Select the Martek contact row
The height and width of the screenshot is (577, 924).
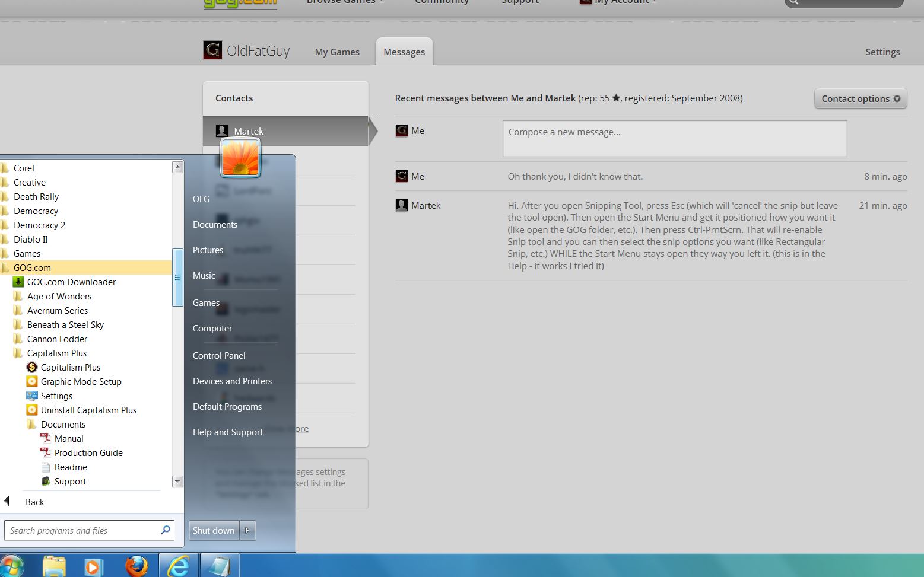pyautogui.click(x=285, y=131)
